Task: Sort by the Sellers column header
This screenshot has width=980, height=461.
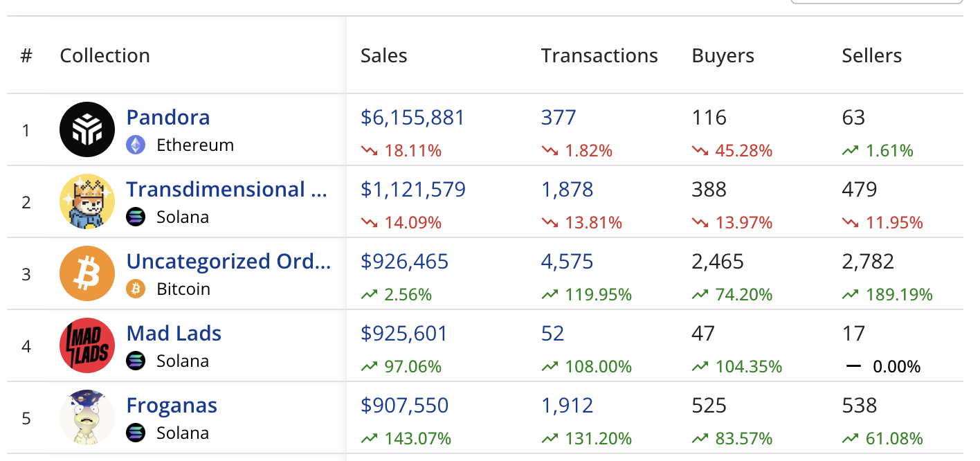Action: 871,55
